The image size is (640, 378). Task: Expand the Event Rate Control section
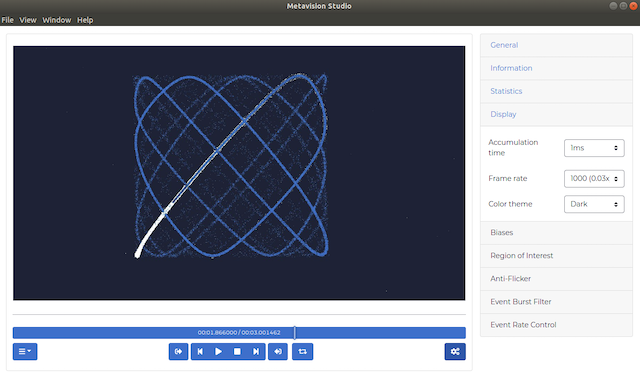(556, 325)
